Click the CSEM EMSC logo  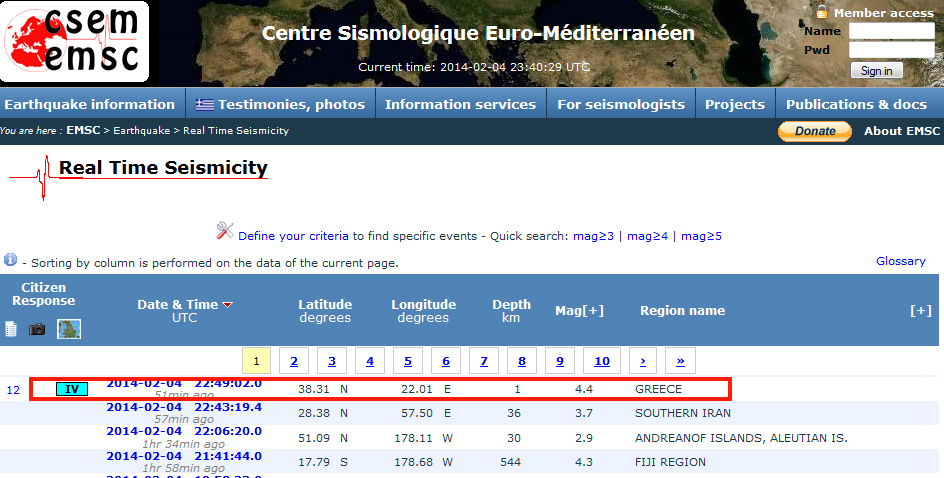75,42
